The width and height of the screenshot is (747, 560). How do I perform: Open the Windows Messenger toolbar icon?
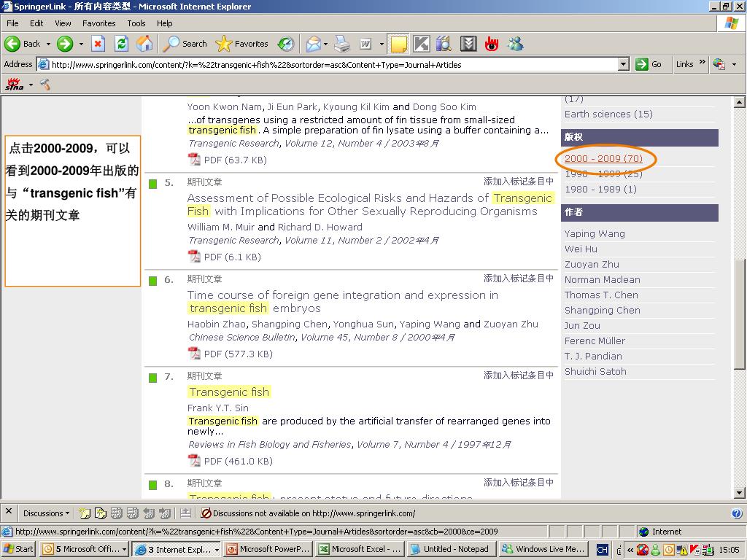[x=516, y=44]
